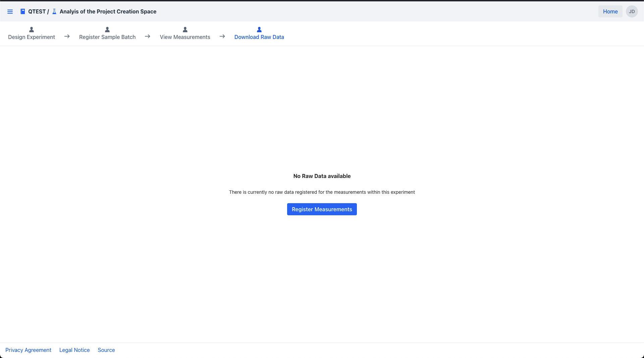
Task: Click the arrow before Download Raw Data
Action: point(222,36)
